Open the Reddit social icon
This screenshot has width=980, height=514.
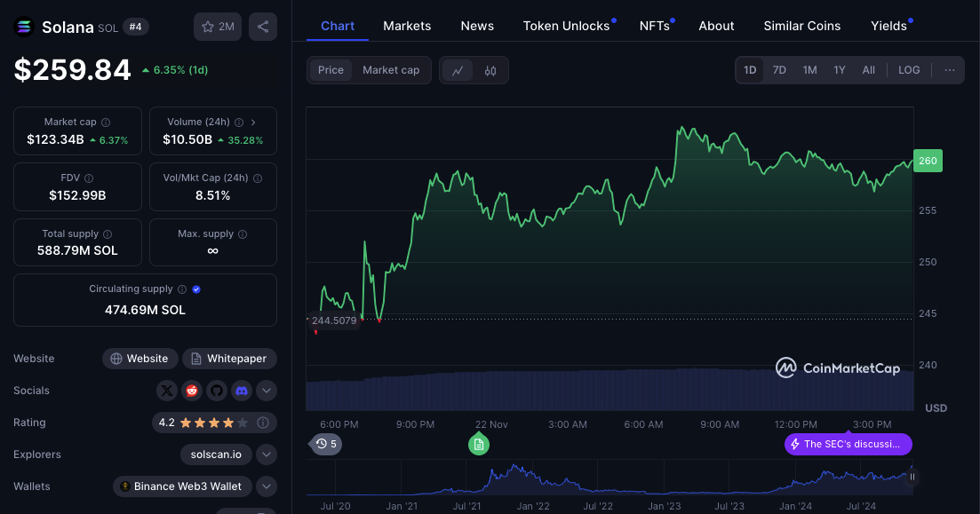[x=192, y=391]
